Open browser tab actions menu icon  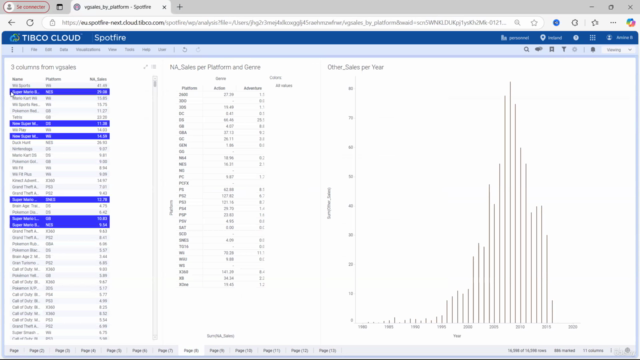click(60, 7)
